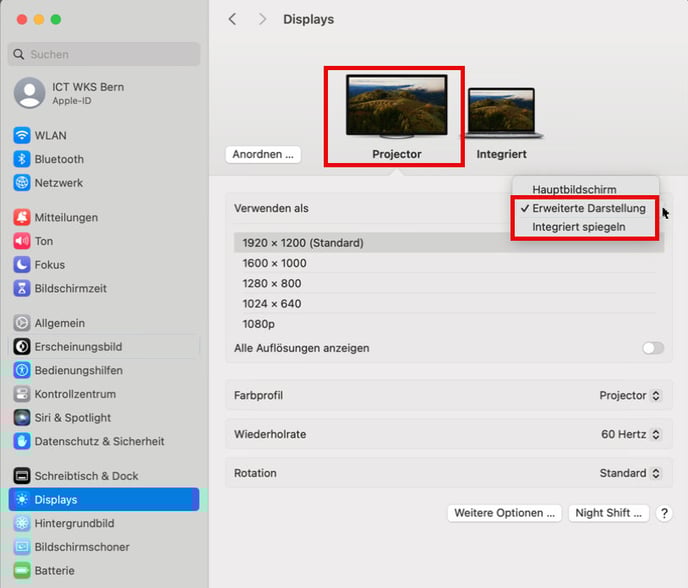Open the Wiederholrate 60 Hertz dropdown
This screenshot has height=588, width=688.
coord(631,434)
